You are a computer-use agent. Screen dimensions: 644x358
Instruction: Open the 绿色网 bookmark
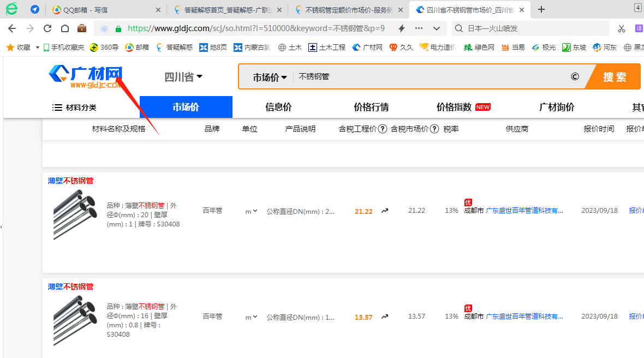pyautogui.click(x=479, y=47)
